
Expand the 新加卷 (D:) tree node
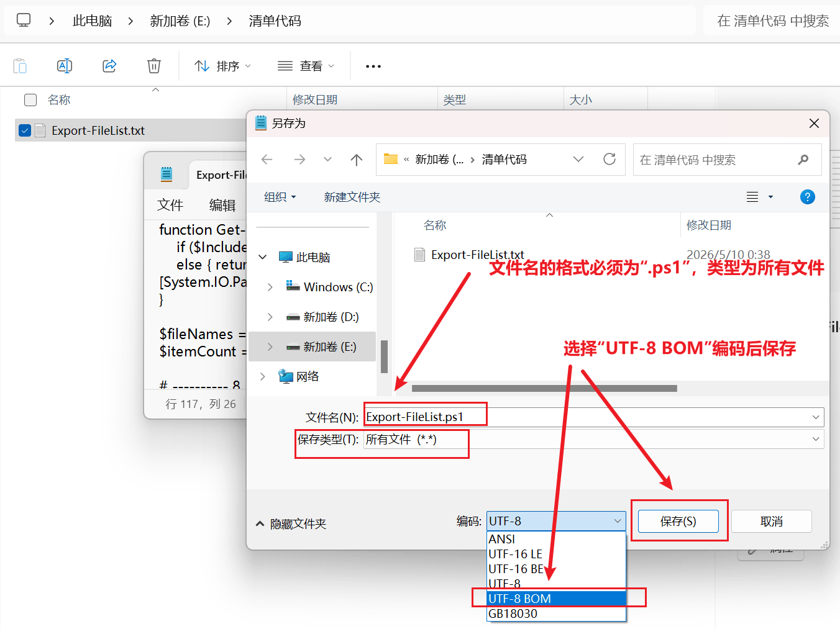(270, 317)
